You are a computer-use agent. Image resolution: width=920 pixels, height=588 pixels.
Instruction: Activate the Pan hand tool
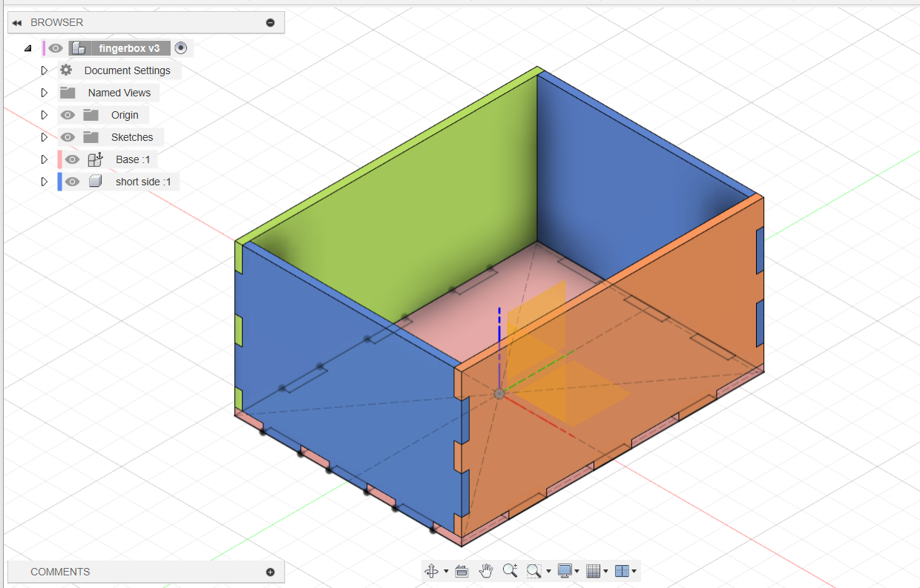coord(486,570)
